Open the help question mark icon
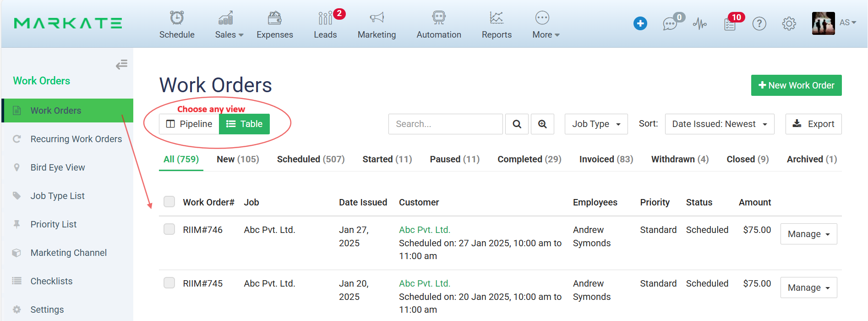Image resolution: width=868 pixels, height=321 pixels. click(x=759, y=23)
